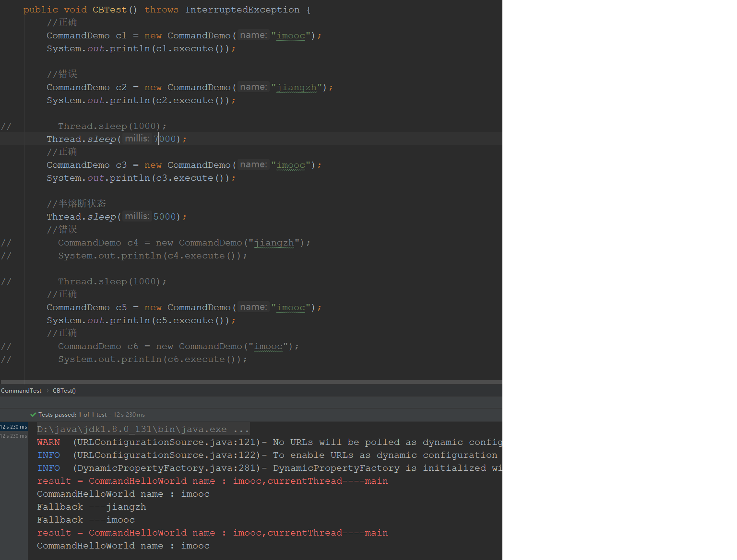This screenshot has width=737, height=560.
Task: Click variable c3 in its declaration
Action: coord(121,165)
